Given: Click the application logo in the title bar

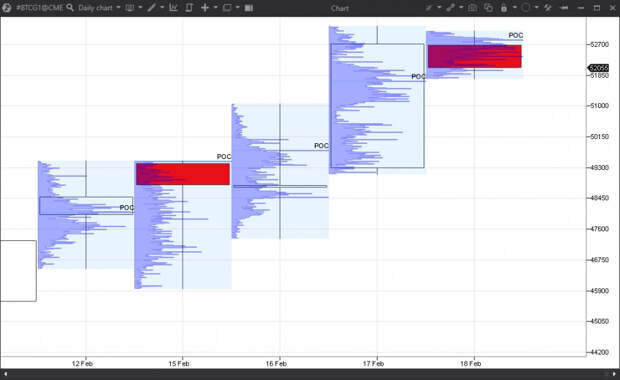Looking at the screenshot, I should coord(6,8).
